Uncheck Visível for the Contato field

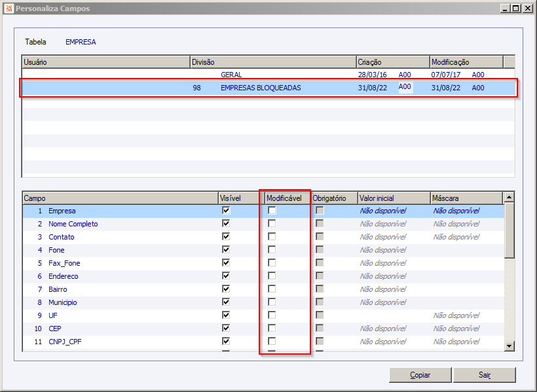tap(226, 236)
